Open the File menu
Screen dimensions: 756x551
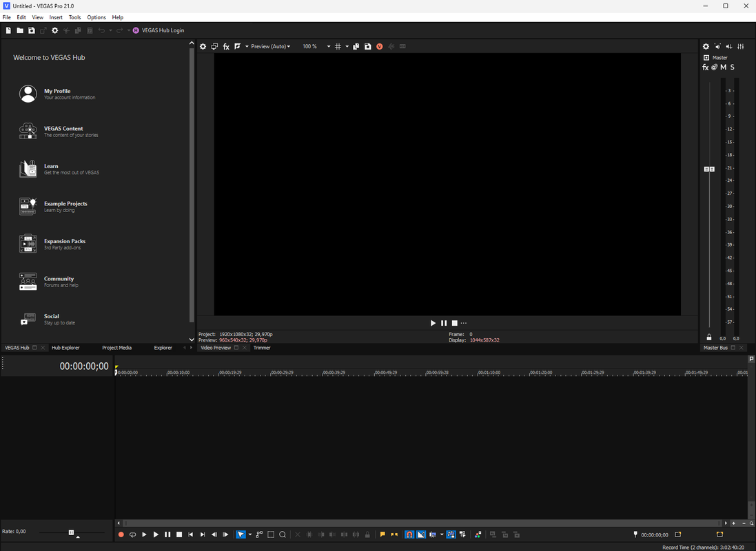click(7, 17)
